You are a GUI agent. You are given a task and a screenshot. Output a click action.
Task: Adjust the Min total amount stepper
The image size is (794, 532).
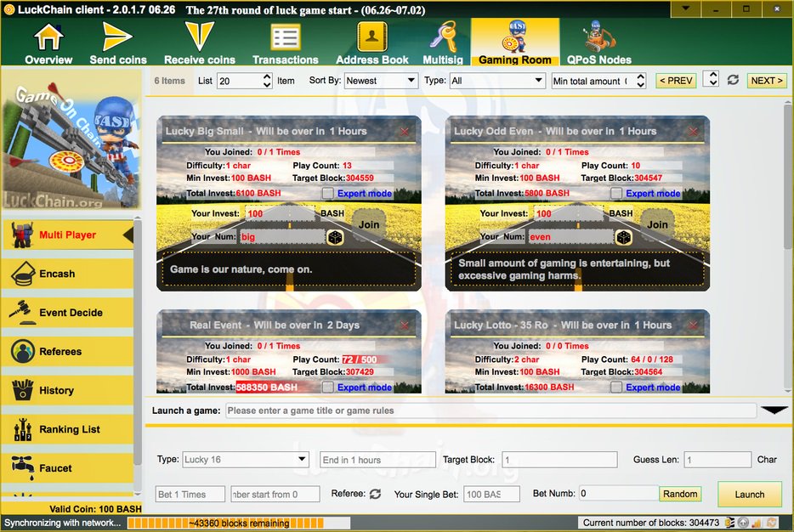[640, 81]
